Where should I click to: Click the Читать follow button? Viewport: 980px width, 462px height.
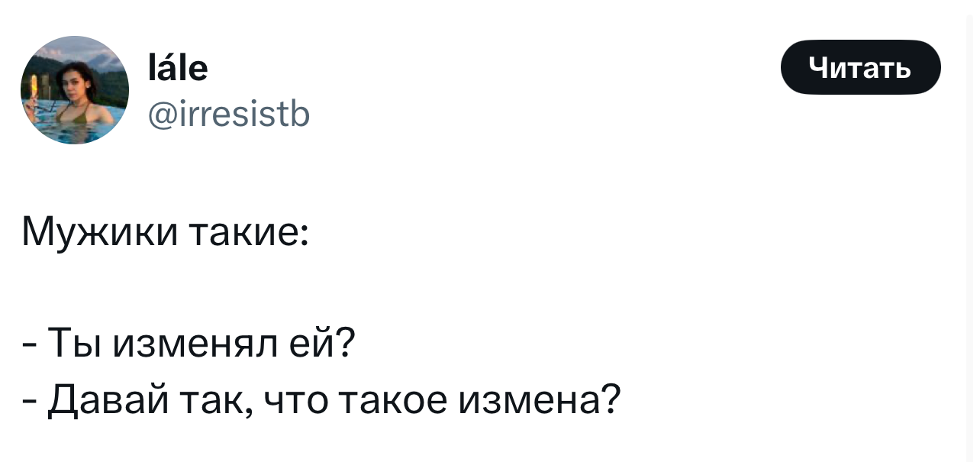[860, 67]
